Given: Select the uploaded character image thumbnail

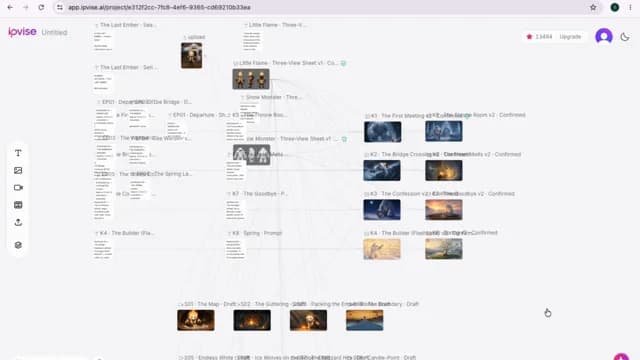Looking at the screenshot, I should 191,56.
